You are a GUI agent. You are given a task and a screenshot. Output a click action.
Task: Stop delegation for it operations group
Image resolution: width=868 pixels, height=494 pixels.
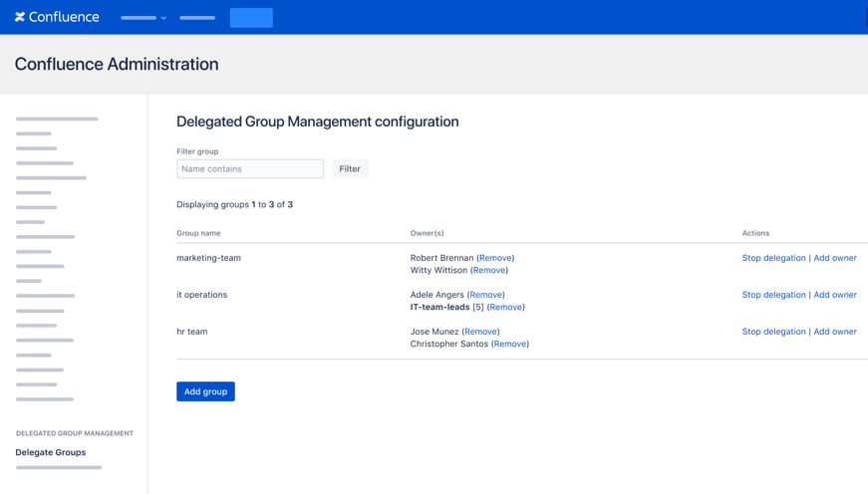773,295
